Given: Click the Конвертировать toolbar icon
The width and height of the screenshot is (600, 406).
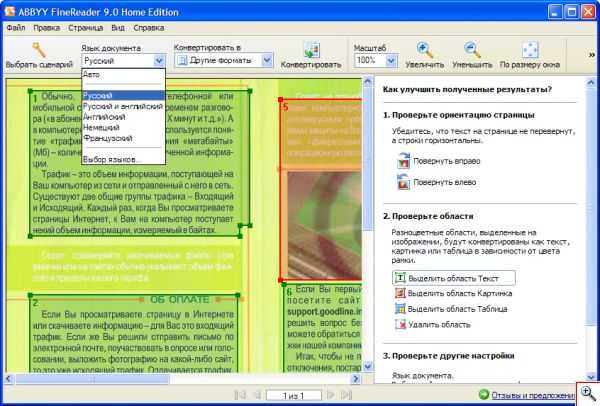Looking at the screenshot, I should pyautogui.click(x=311, y=51).
